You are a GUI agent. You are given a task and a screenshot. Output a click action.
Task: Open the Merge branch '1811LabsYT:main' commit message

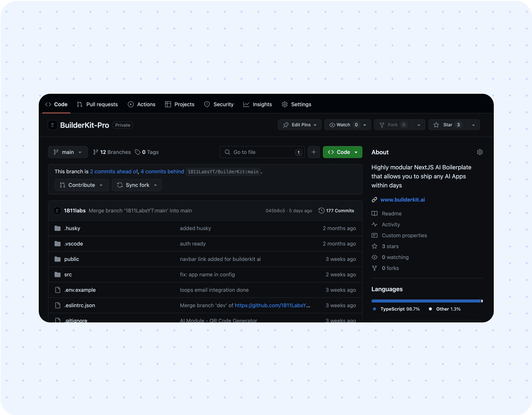click(140, 211)
